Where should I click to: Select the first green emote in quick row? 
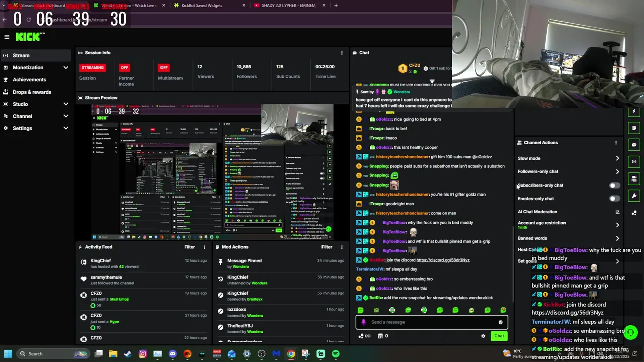pos(360,310)
